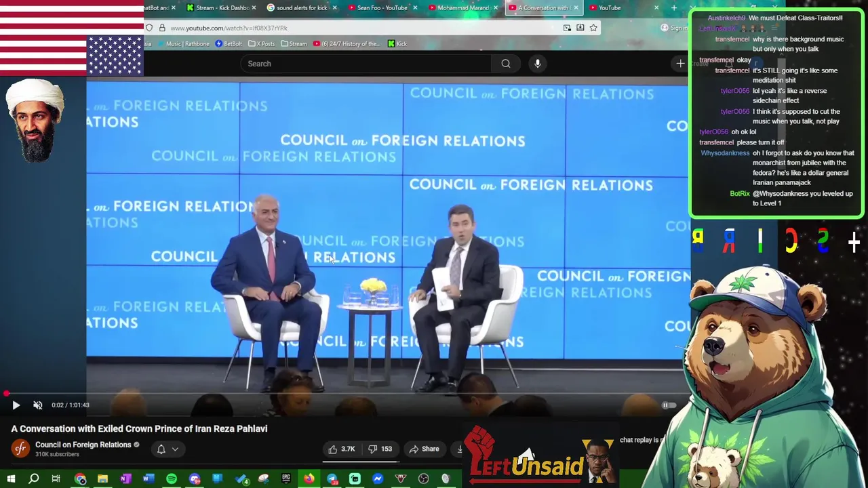The height and width of the screenshot is (488, 868).
Task: Open OneNote from the taskbar
Action: [x=125, y=479]
